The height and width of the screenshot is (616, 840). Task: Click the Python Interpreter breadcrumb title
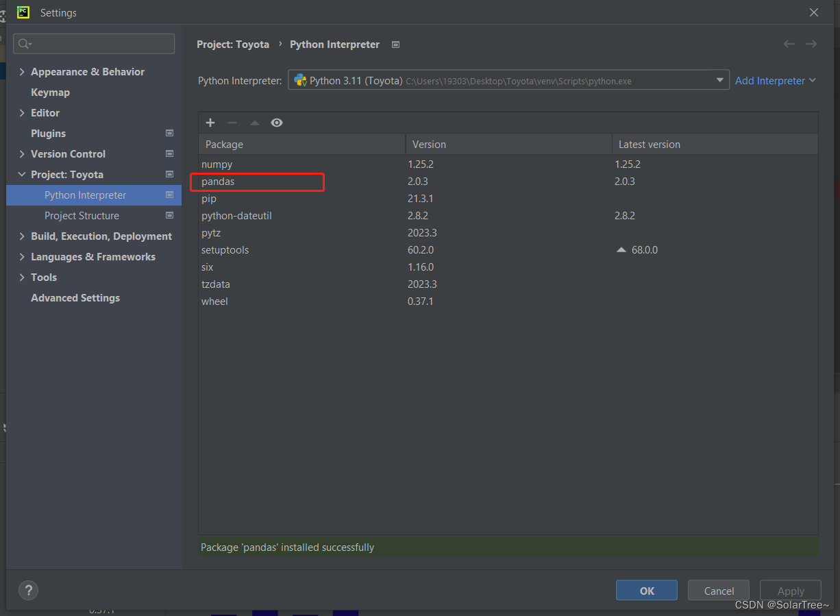[334, 44]
